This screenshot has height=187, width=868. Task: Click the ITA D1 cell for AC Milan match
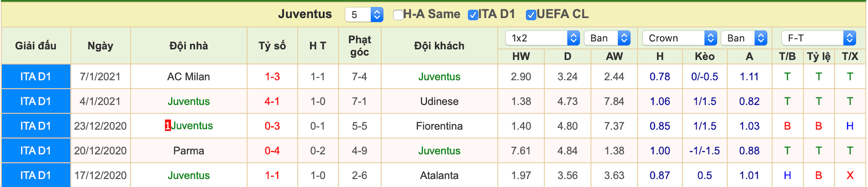pos(36,77)
